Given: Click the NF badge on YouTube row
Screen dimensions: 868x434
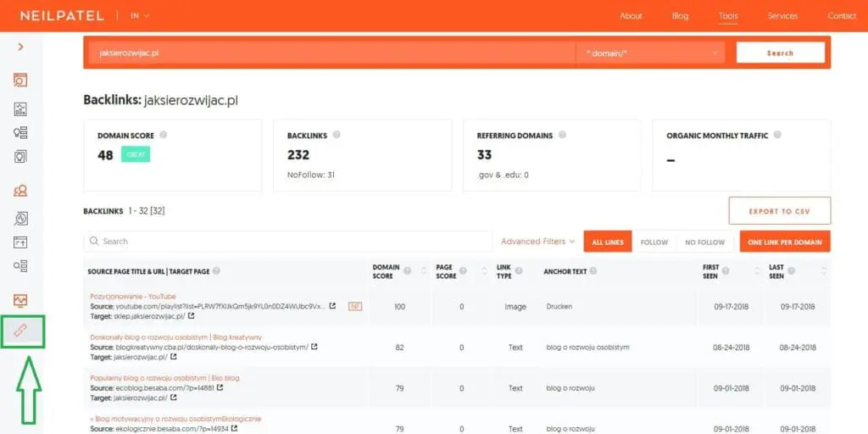Looking at the screenshot, I should pyautogui.click(x=355, y=306).
